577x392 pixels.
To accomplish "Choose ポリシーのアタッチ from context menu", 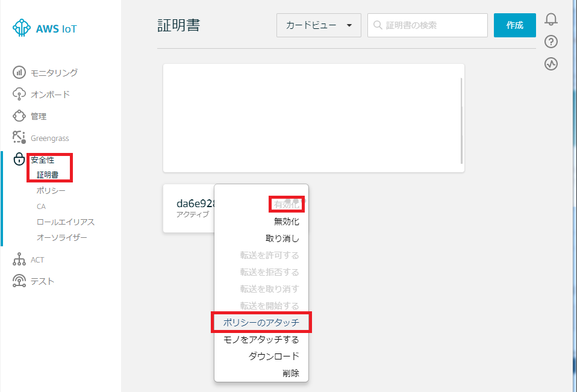I will tap(261, 323).
